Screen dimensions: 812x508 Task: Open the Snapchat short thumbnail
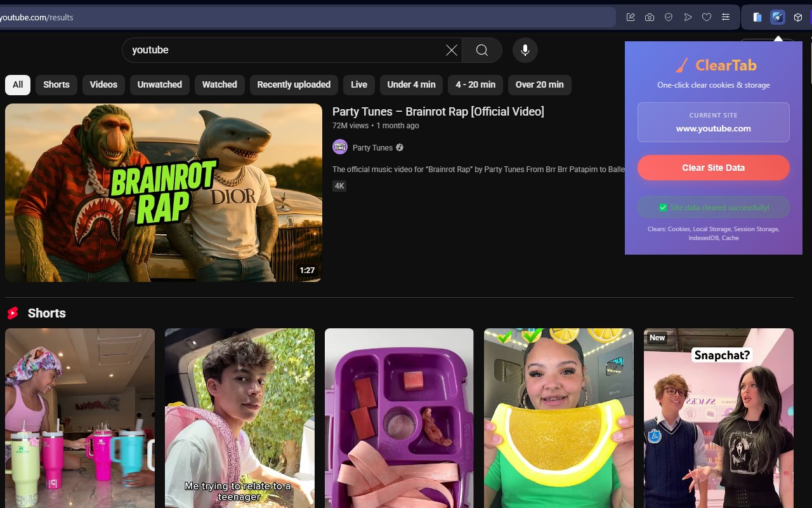pos(719,418)
